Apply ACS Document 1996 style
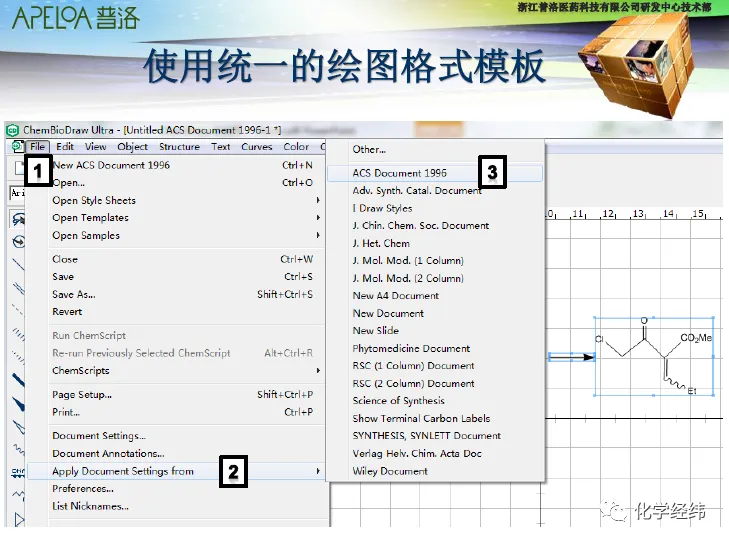This screenshot has height=543, width=729. click(x=435, y=173)
